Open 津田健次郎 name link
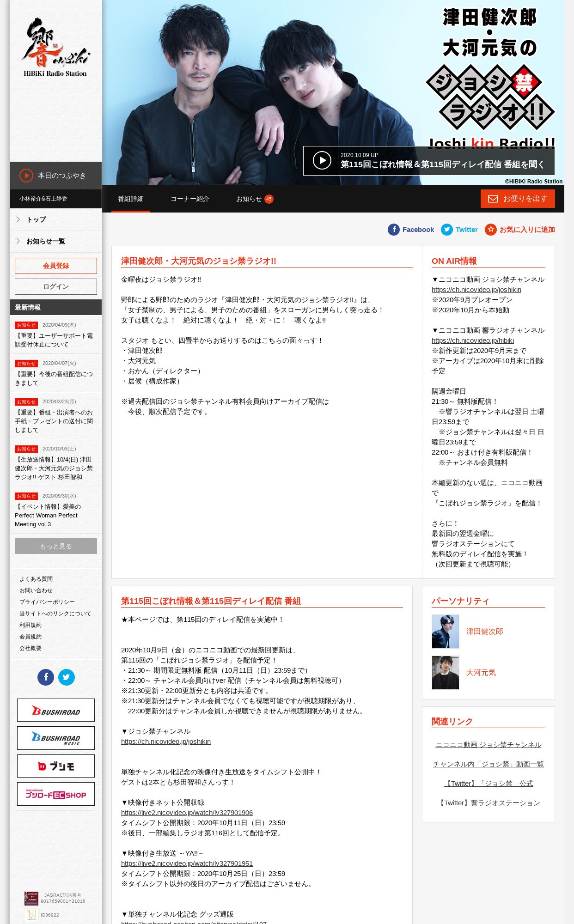Screen dimensions: 574x924 point(484,632)
